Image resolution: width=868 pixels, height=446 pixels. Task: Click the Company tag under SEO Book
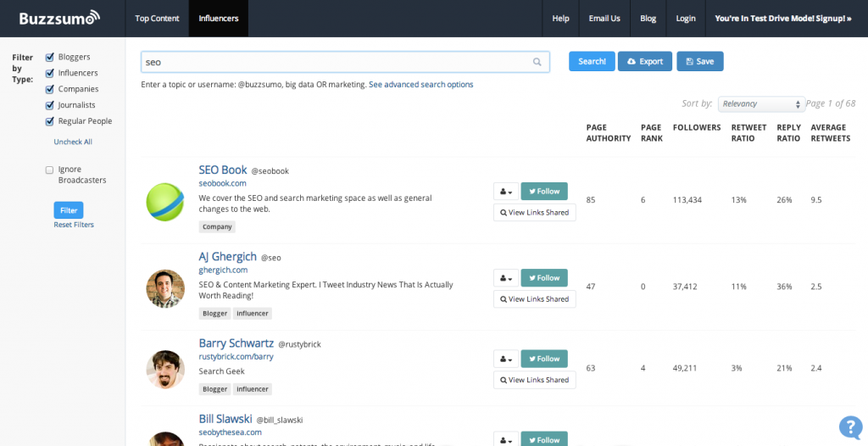[x=217, y=226]
